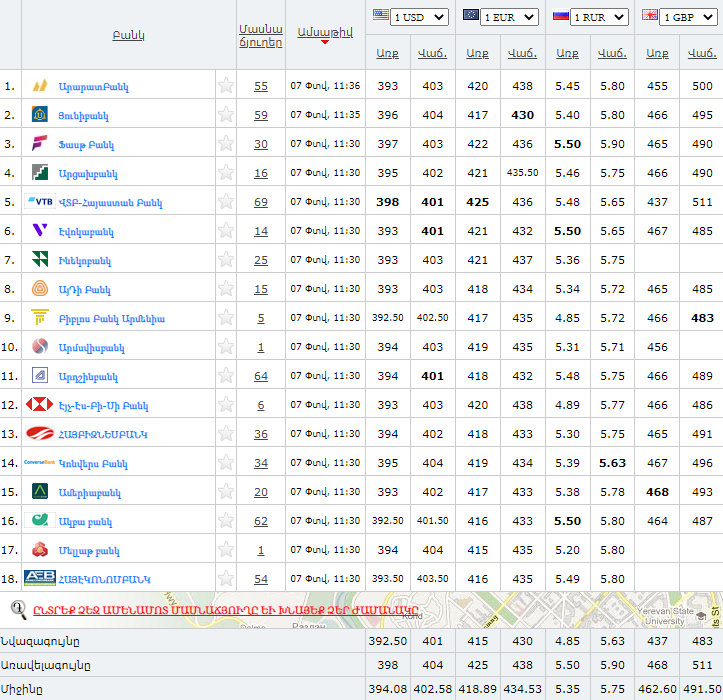Open the 1 RUR currency dropdown
Viewport: 723px width, 700px height.
point(599,17)
